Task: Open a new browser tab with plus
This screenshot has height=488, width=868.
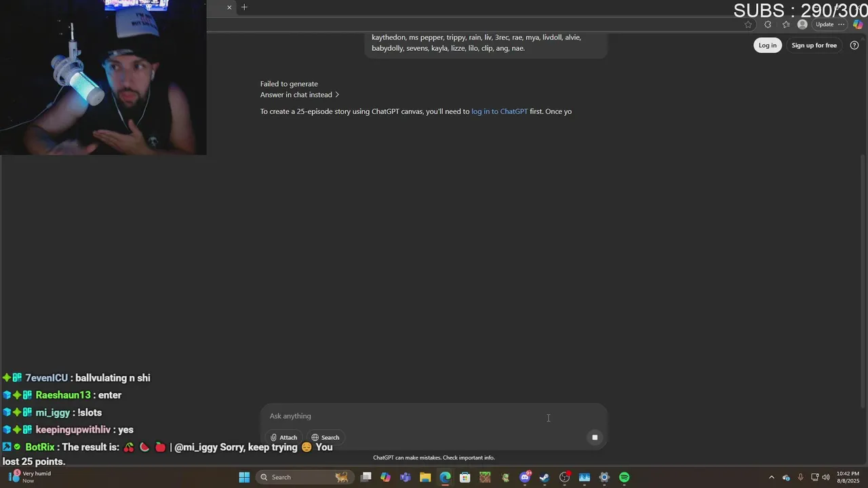Action: 244,7
